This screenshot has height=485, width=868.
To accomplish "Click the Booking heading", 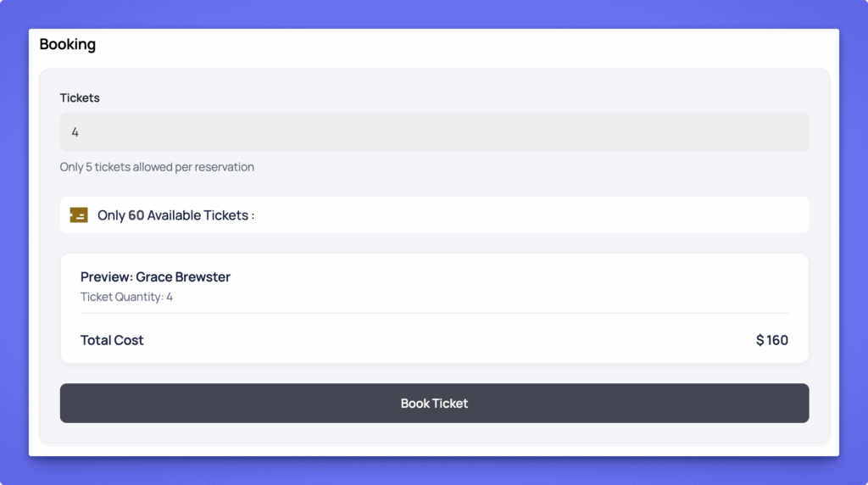I will tap(68, 44).
